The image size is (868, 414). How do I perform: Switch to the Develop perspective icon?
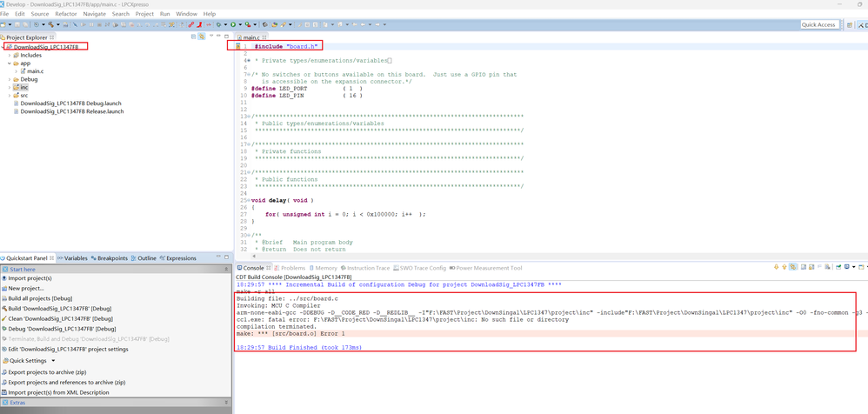click(863, 24)
